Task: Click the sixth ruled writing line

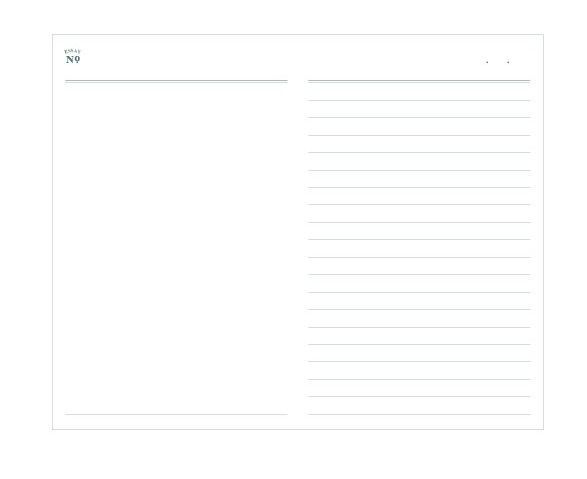Action: click(419, 187)
